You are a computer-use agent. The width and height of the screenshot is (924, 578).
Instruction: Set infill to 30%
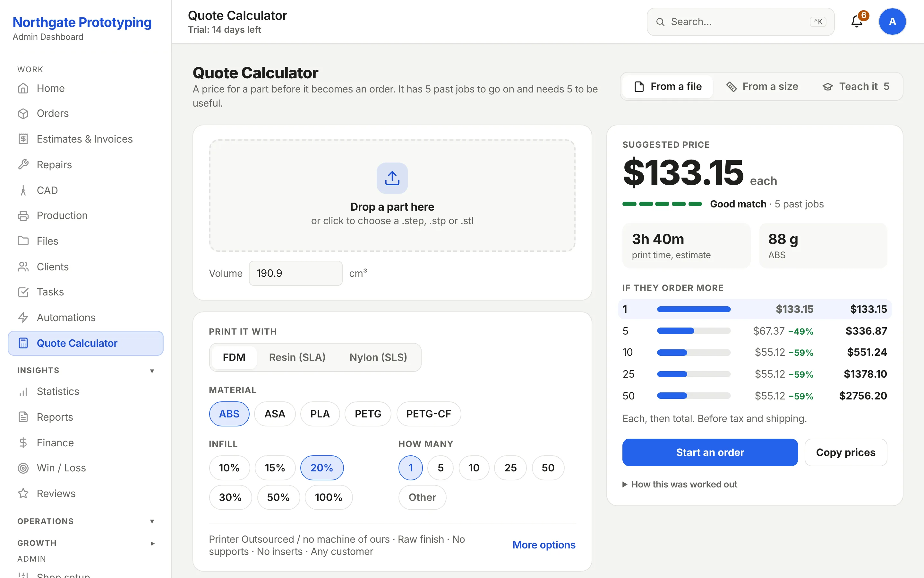click(x=230, y=497)
